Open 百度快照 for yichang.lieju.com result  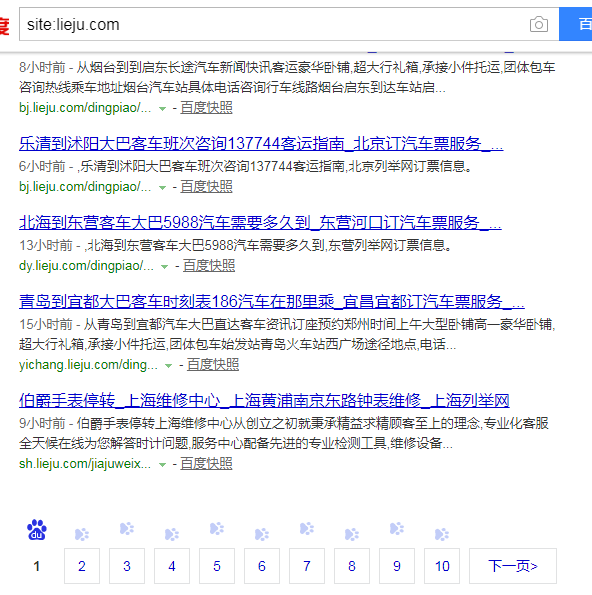click(x=213, y=365)
